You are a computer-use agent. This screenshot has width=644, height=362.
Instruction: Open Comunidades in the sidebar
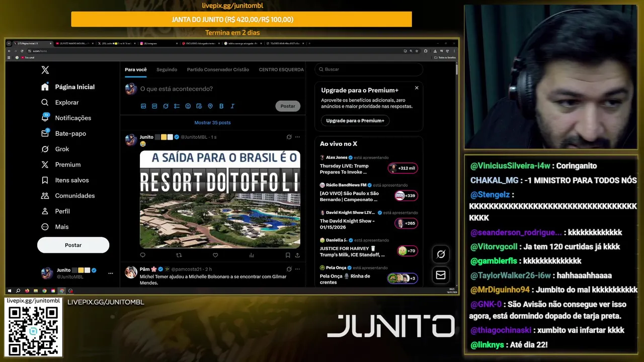pyautogui.click(x=68, y=196)
